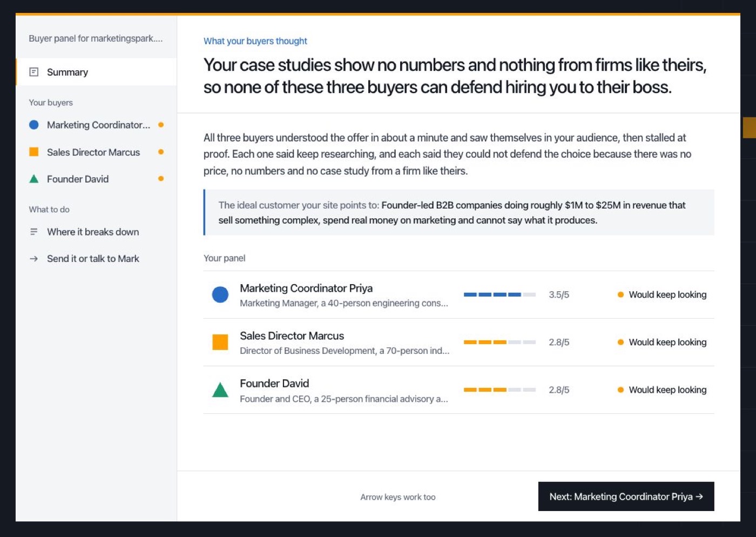This screenshot has height=537, width=756.
Task: Click Next: Marketing Coordinator Priya button
Action: pos(626,496)
